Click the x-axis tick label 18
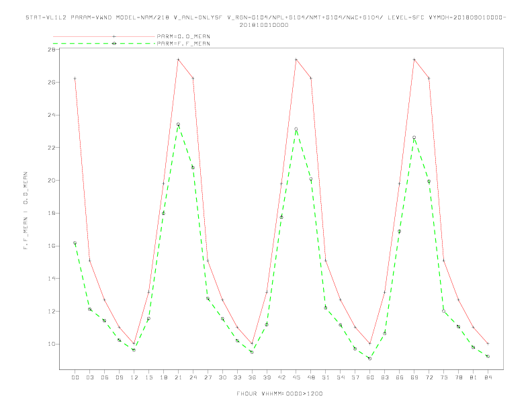The width and height of the screenshot is (532, 411). pos(163,377)
